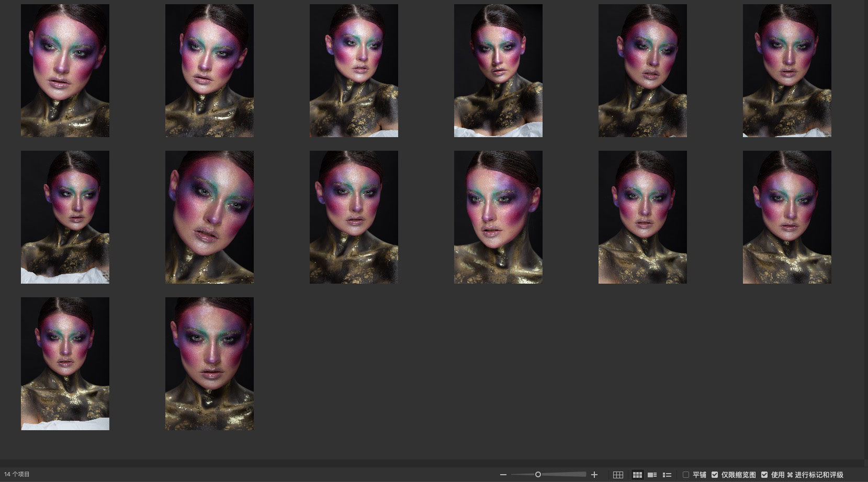Toggle 使用⌘进行标记和评级 checkbox
The width and height of the screenshot is (868, 482).
(x=764, y=475)
